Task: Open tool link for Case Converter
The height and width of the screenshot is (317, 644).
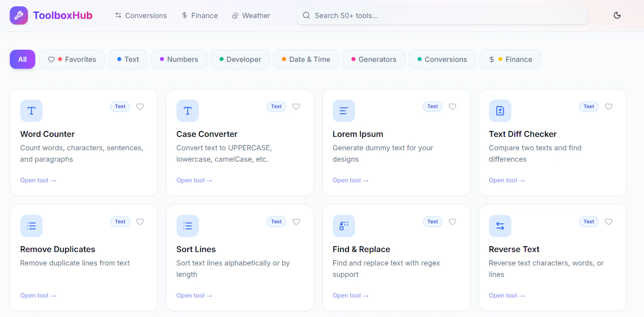Action: 194,180
